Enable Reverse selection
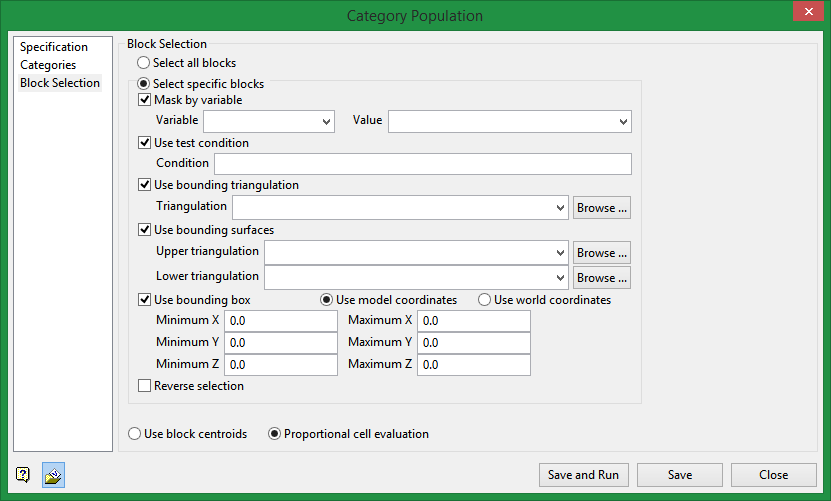831x501 pixels. 145,386
